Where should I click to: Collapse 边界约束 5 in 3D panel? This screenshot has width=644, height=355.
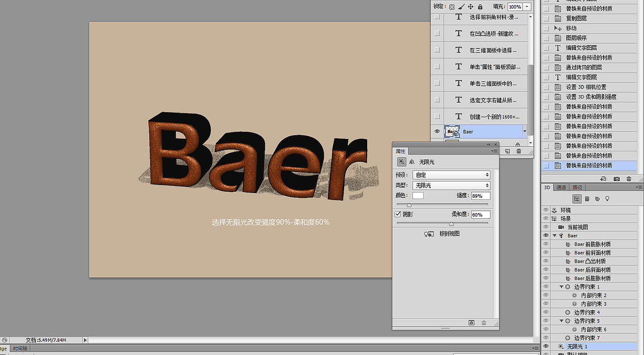(561, 321)
